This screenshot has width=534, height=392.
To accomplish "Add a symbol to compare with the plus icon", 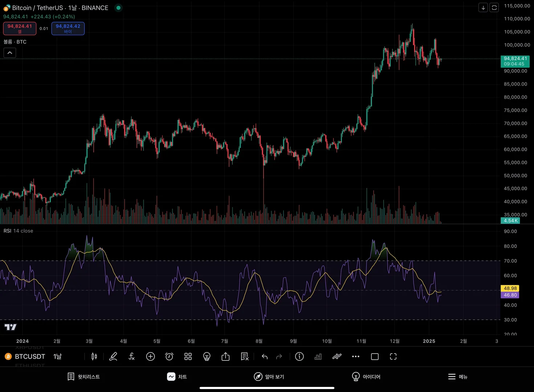I will click(150, 356).
